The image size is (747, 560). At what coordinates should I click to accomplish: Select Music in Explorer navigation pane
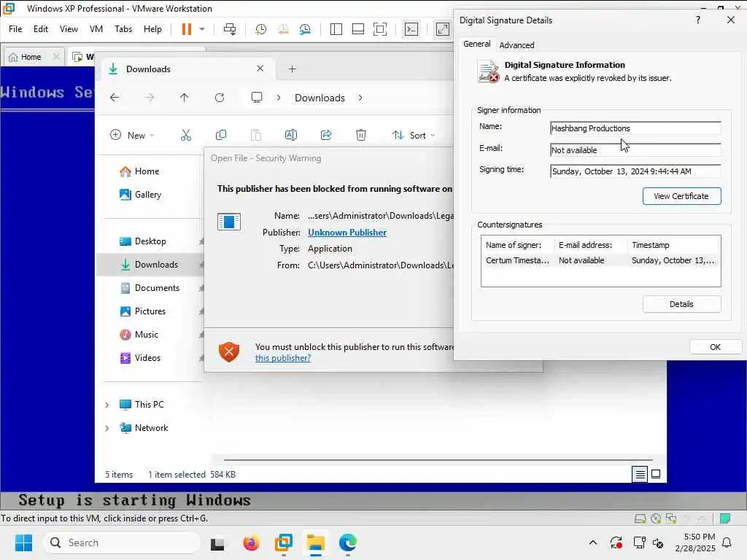146,335
